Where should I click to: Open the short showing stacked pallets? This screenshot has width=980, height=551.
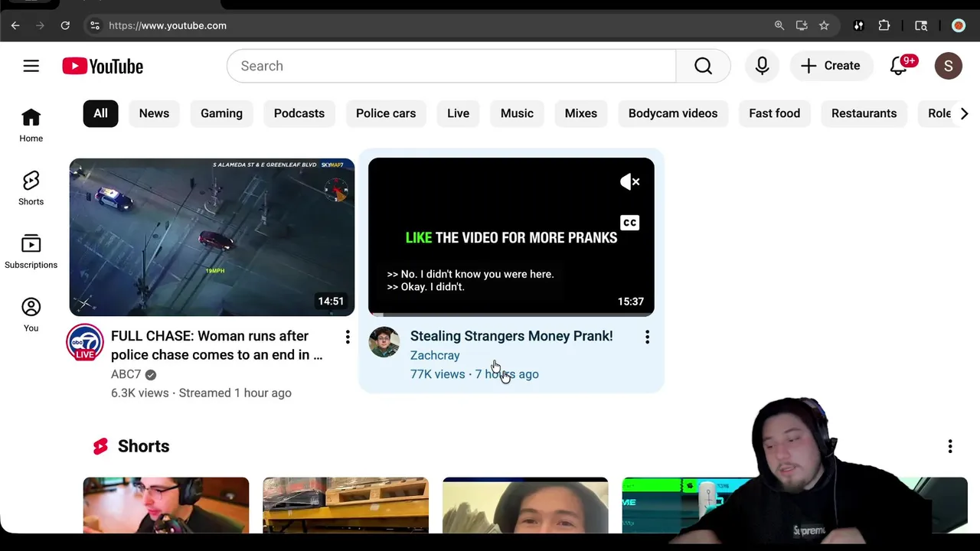tap(345, 505)
